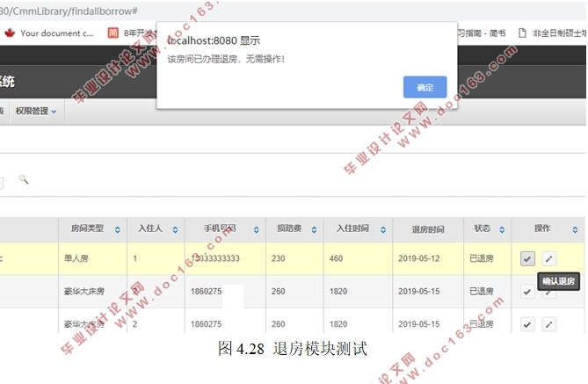Sort by 入住人 column arrows
This screenshot has height=384, width=588.
click(175, 229)
